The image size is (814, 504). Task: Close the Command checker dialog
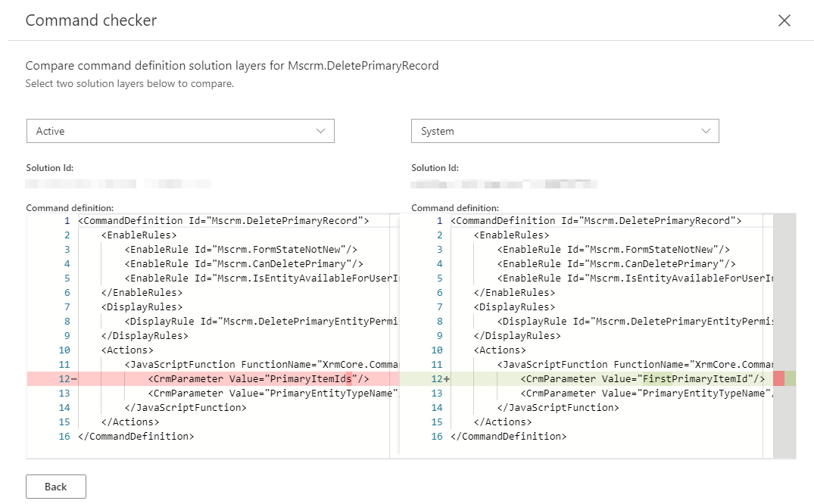click(784, 20)
